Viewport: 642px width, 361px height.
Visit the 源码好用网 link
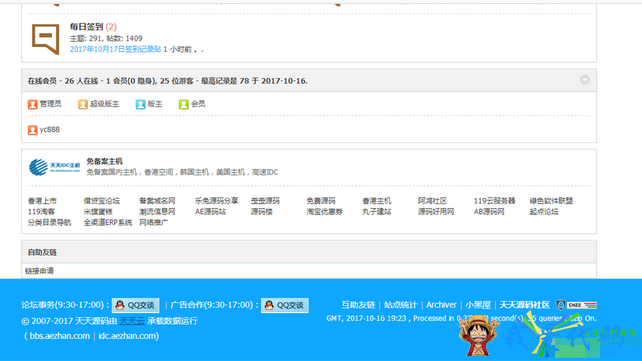(x=436, y=212)
